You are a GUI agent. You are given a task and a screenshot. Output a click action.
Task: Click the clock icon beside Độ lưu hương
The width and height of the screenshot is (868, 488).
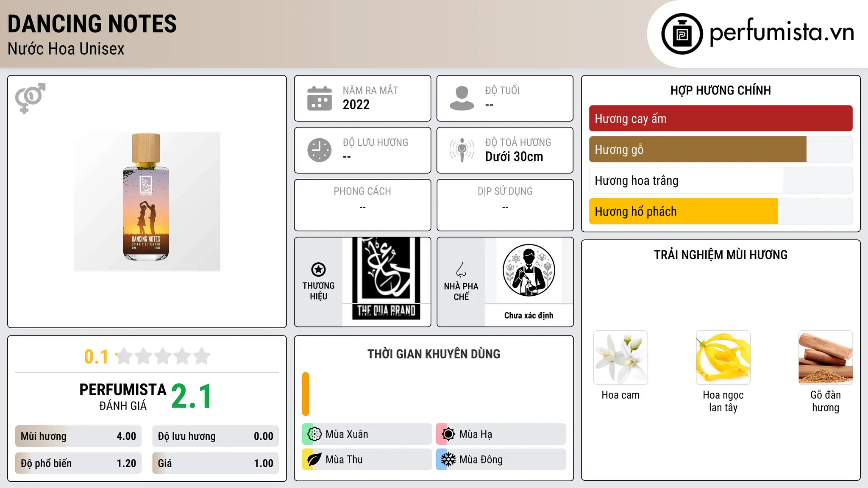point(320,150)
